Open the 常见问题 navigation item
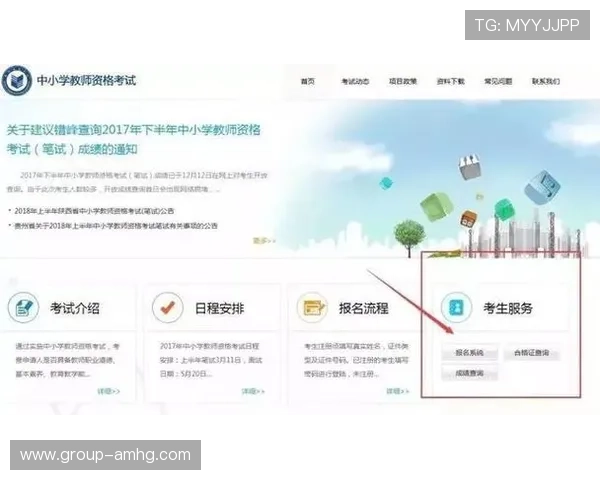The height and width of the screenshot is (480, 600). 498,81
